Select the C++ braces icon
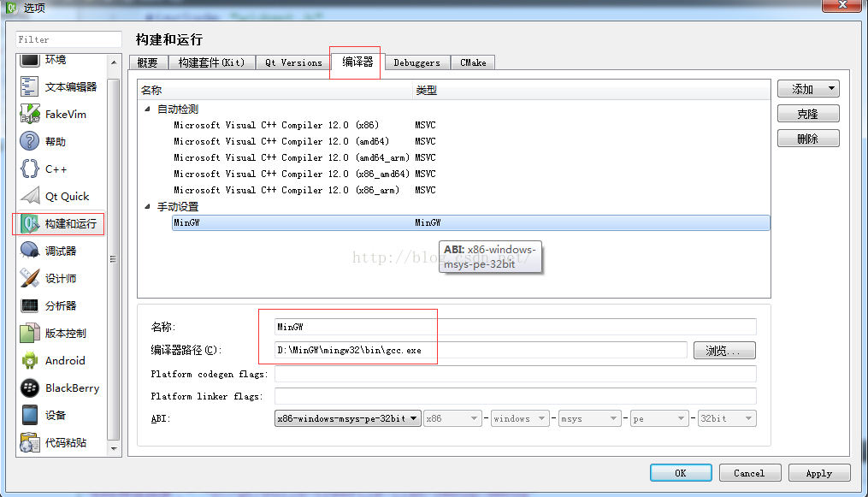 pos(29,169)
